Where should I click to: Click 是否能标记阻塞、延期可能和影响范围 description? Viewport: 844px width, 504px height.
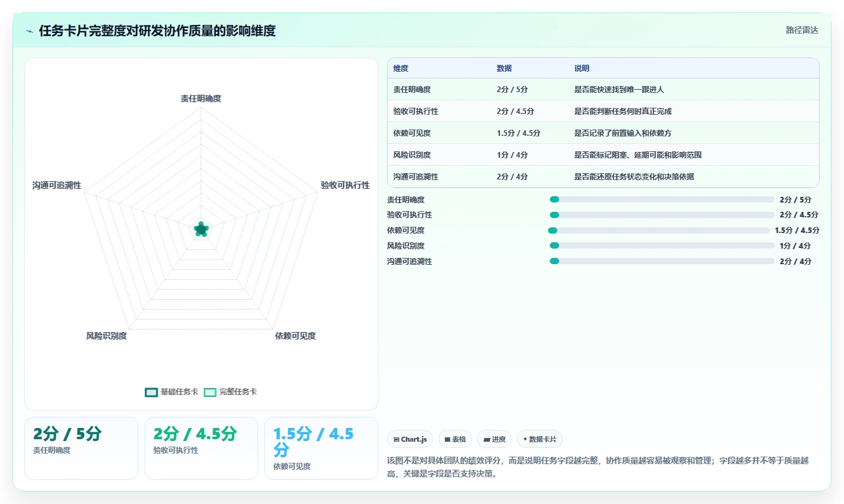click(x=638, y=155)
